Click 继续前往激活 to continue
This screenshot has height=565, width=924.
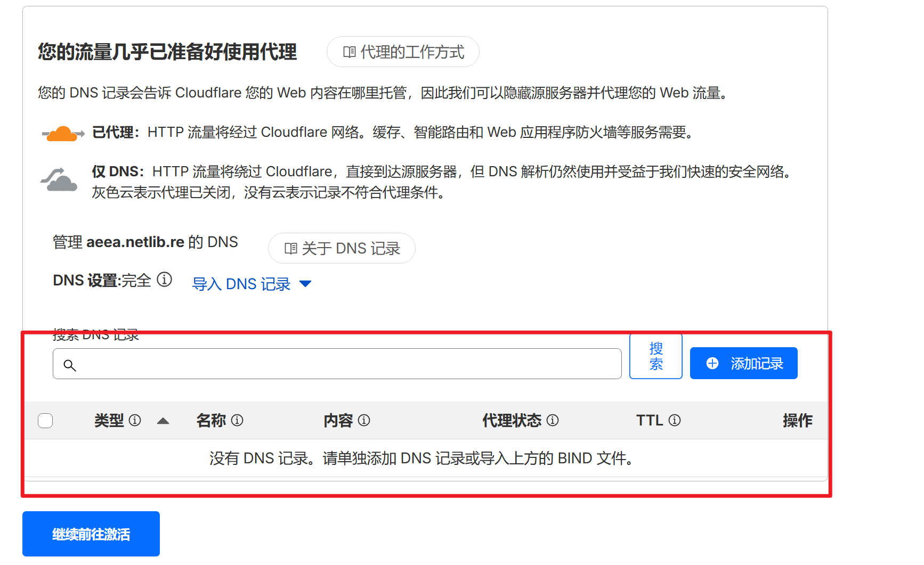pyautogui.click(x=91, y=534)
